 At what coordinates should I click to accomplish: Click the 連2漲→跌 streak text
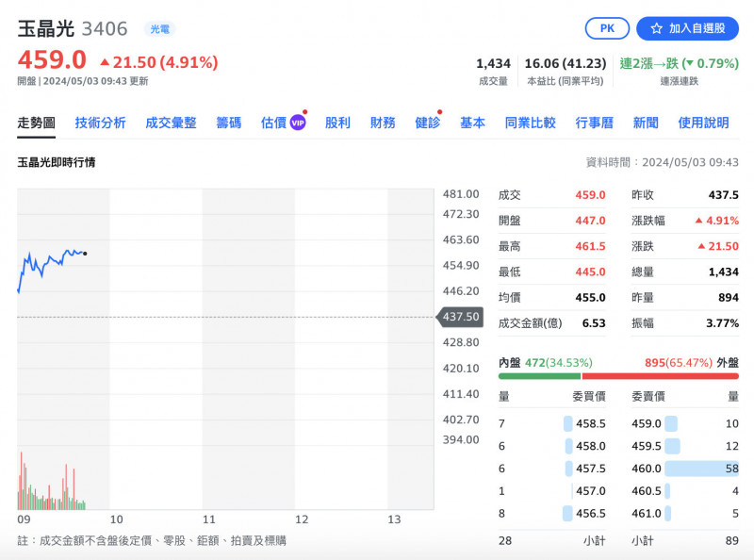coord(679,63)
